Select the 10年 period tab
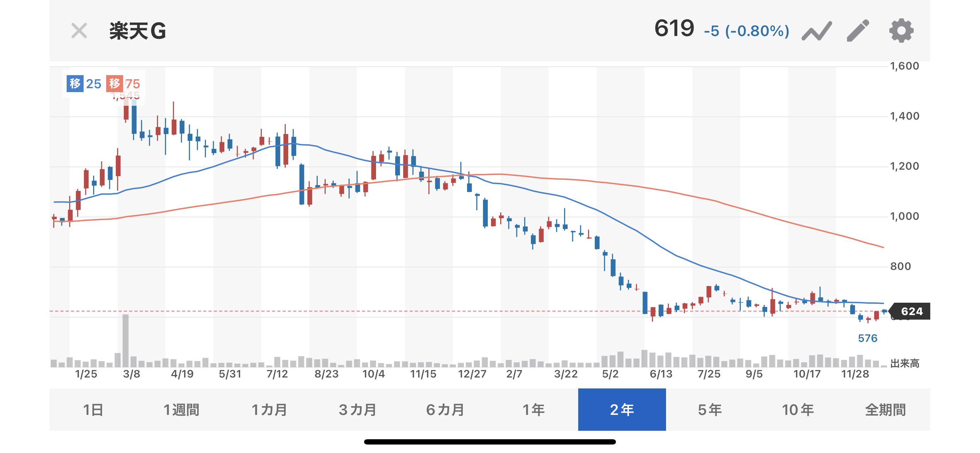The image size is (980, 453). [x=798, y=410]
